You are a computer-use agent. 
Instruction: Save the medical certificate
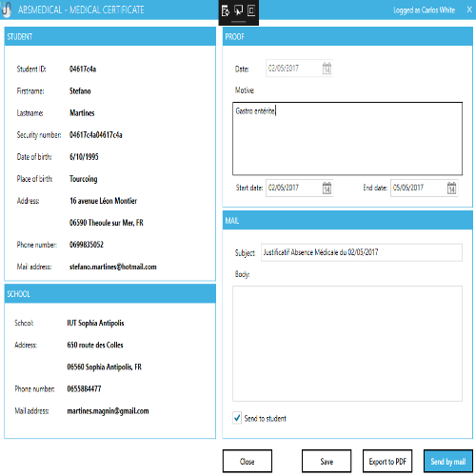(327, 461)
